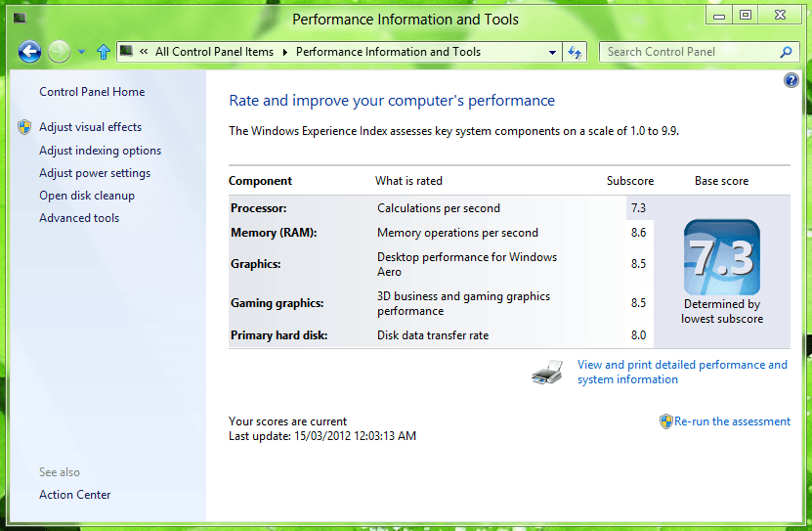
Task: Click the Component column header
Action: (x=261, y=181)
